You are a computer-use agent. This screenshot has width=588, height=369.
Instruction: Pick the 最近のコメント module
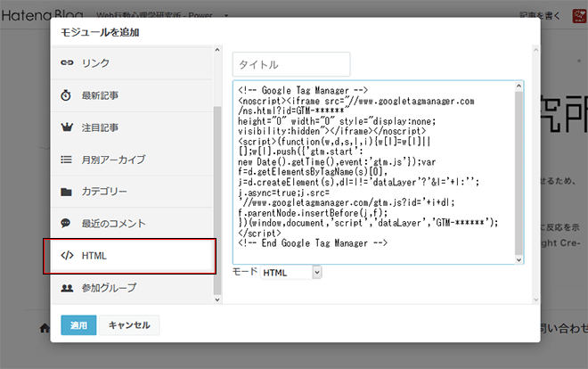tap(132, 224)
